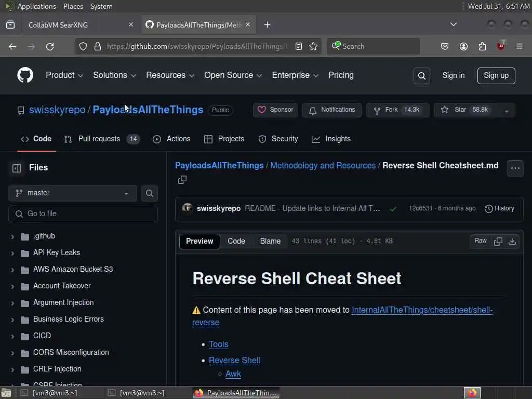Open a new browser tab
Viewport: 532px width, 399px height.
click(x=268, y=25)
